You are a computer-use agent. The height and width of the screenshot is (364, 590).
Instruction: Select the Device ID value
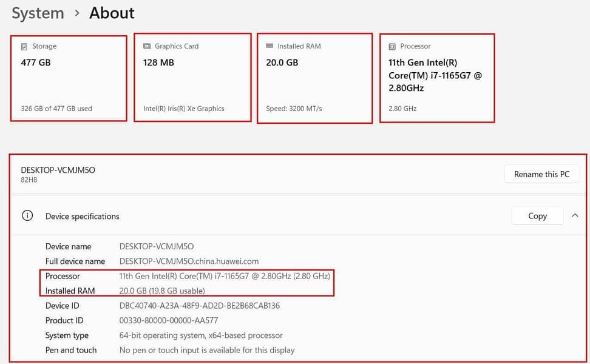[x=200, y=305]
